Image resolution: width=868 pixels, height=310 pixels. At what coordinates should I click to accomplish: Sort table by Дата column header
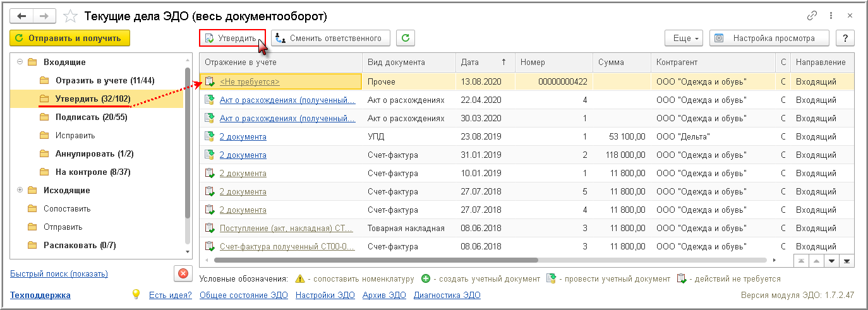click(483, 62)
